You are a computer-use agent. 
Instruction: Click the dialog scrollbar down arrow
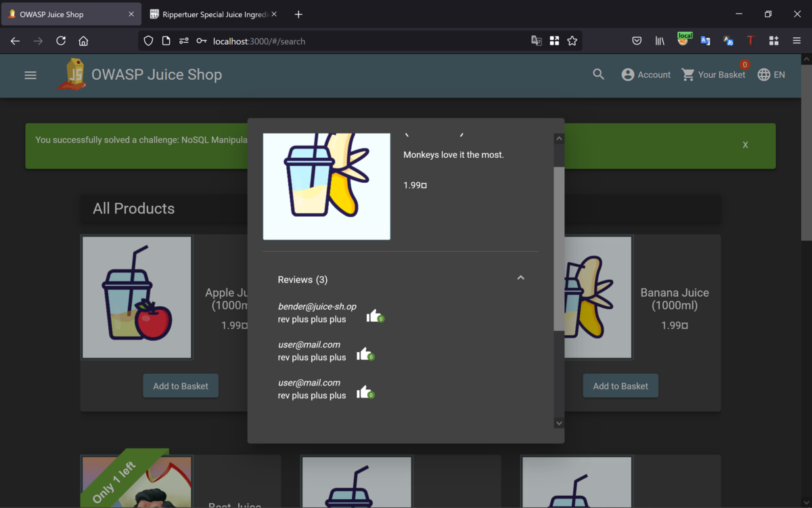tap(559, 423)
